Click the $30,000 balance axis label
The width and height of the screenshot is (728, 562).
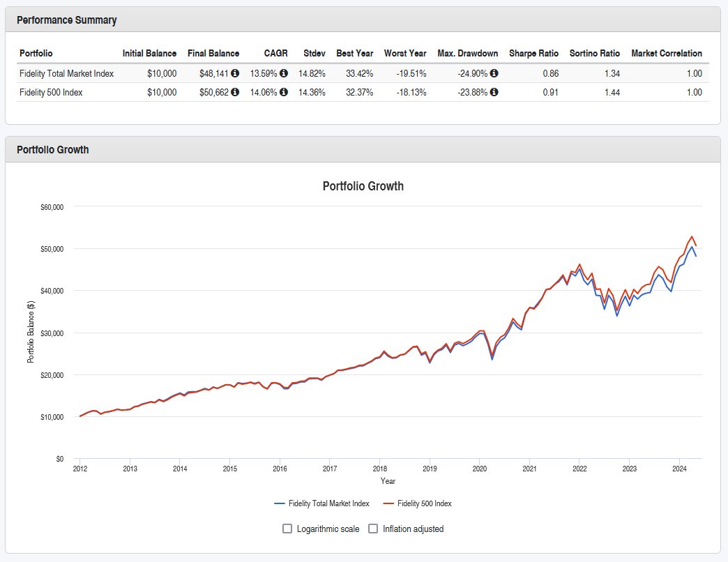(x=52, y=333)
